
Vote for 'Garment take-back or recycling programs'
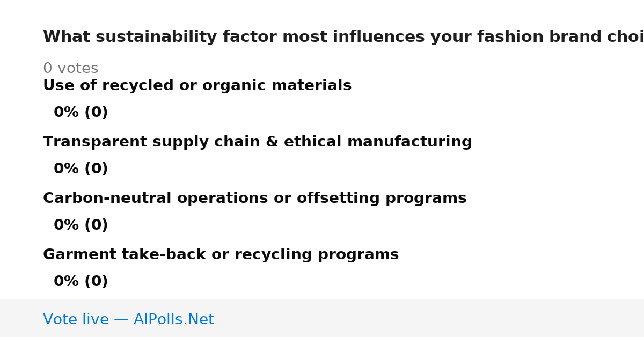(x=221, y=255)
